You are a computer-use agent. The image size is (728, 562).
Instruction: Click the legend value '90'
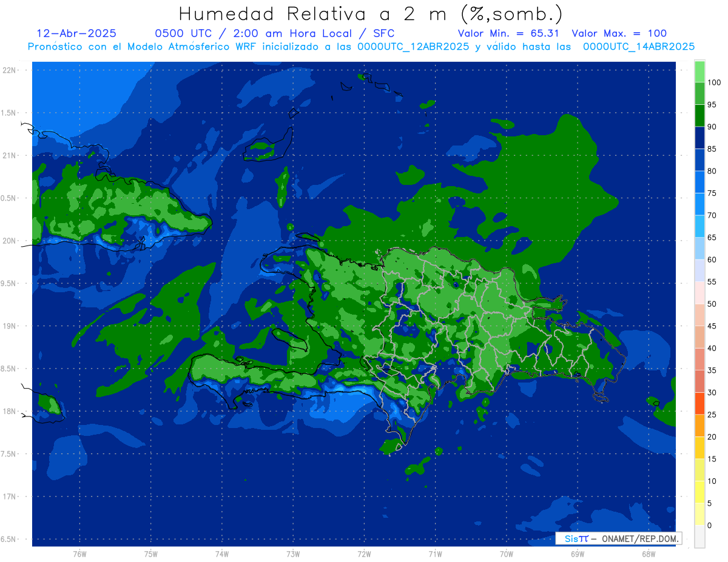pos(712,127)
